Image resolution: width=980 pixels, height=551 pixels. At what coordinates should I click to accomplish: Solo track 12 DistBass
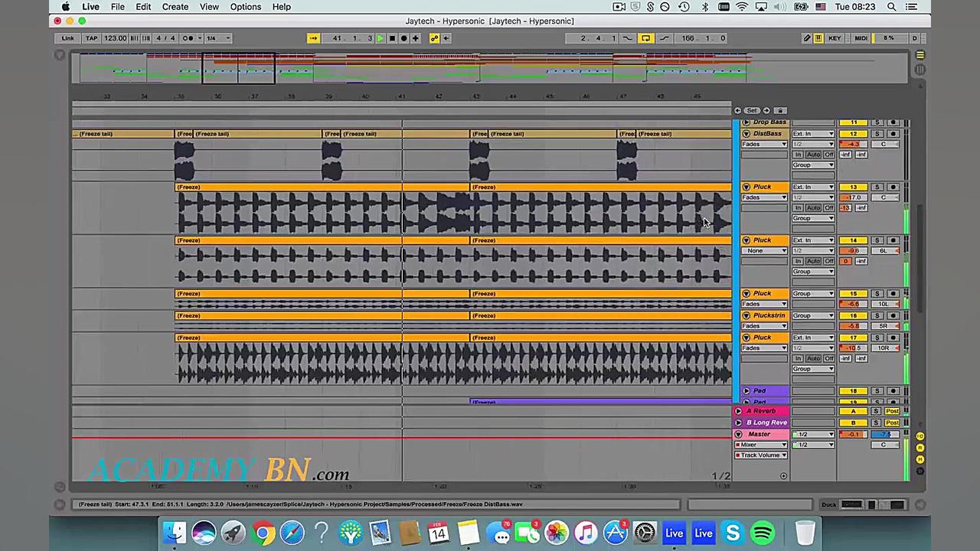tap(877, 134)
